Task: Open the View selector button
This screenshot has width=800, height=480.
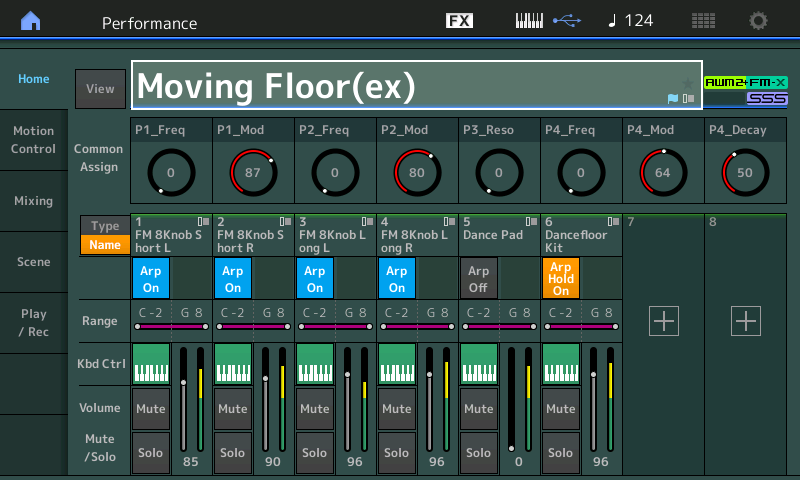Action: 100,89
